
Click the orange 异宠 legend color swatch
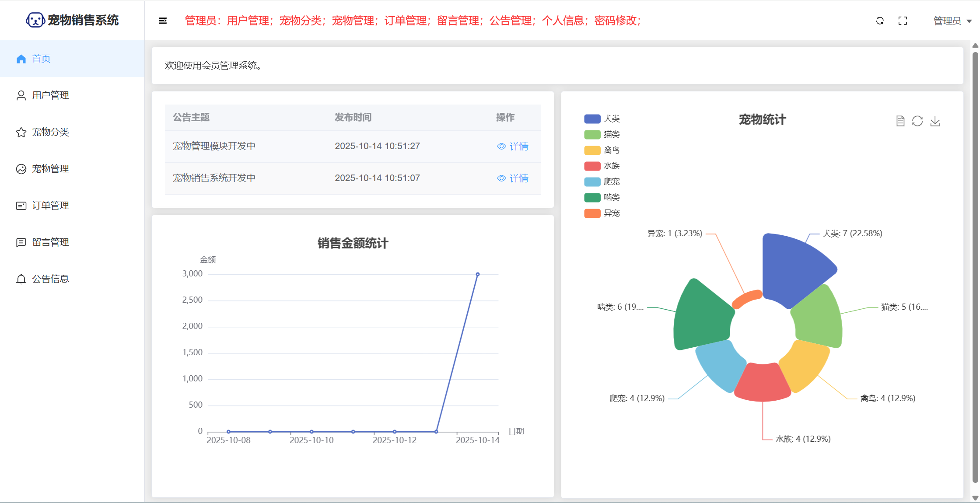point(592,213)
